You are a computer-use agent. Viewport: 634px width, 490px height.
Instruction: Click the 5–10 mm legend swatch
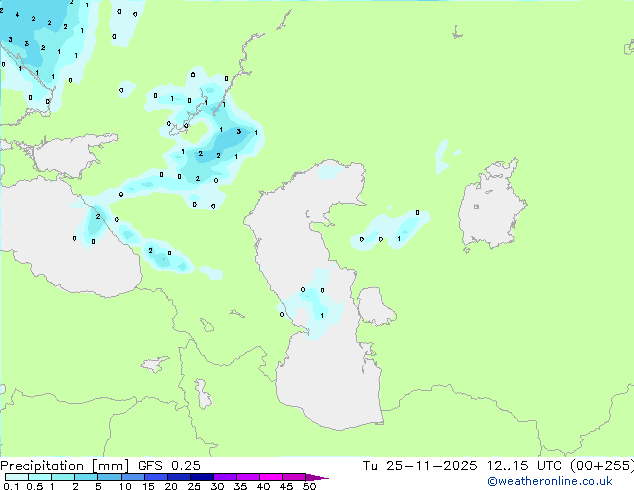click(x=109, y=477)
